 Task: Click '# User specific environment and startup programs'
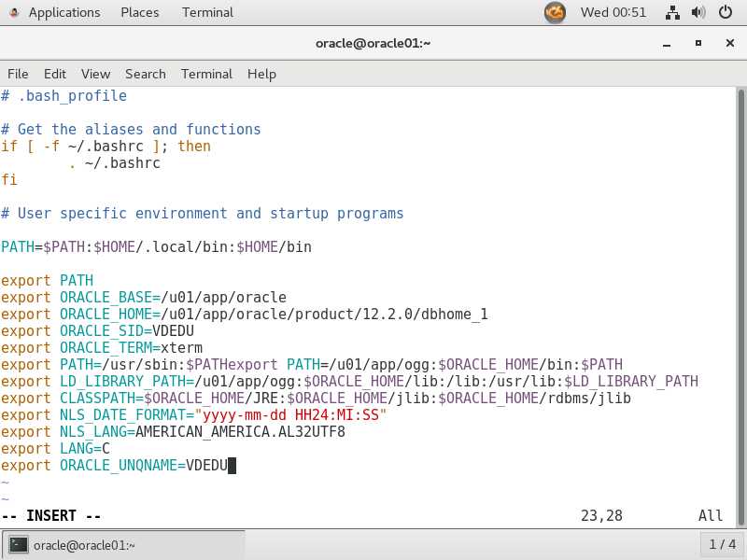202,214
